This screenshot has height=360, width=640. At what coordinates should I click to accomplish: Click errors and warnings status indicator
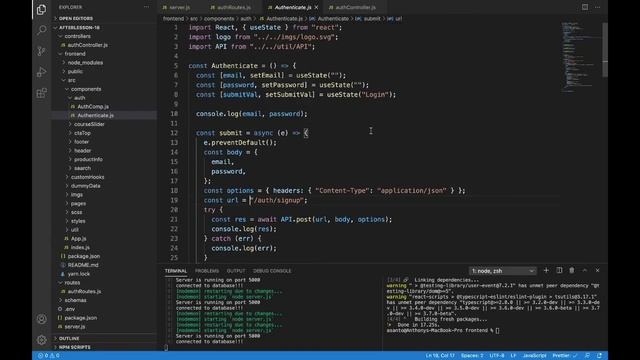[x=49, y=356]
